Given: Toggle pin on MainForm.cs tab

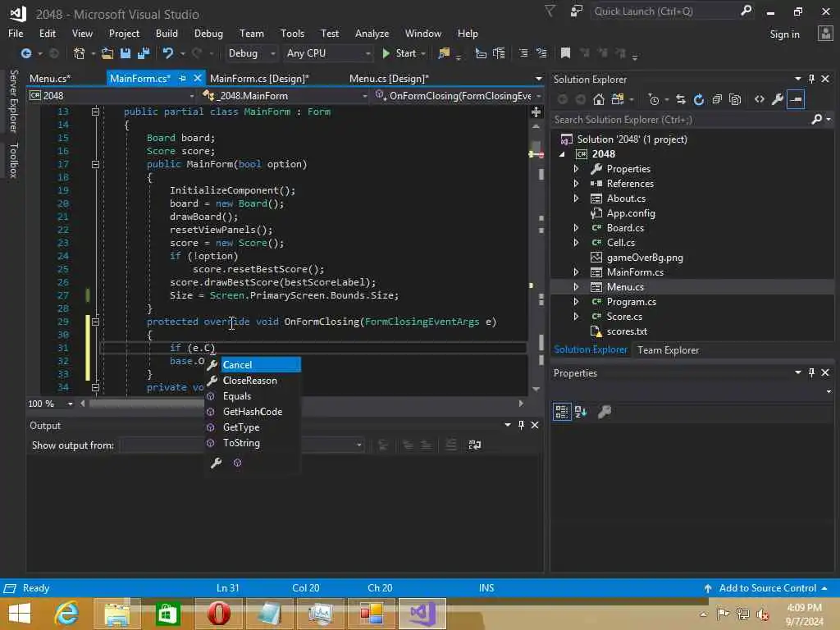Looking at the screenshot, I should coord(182,79).
